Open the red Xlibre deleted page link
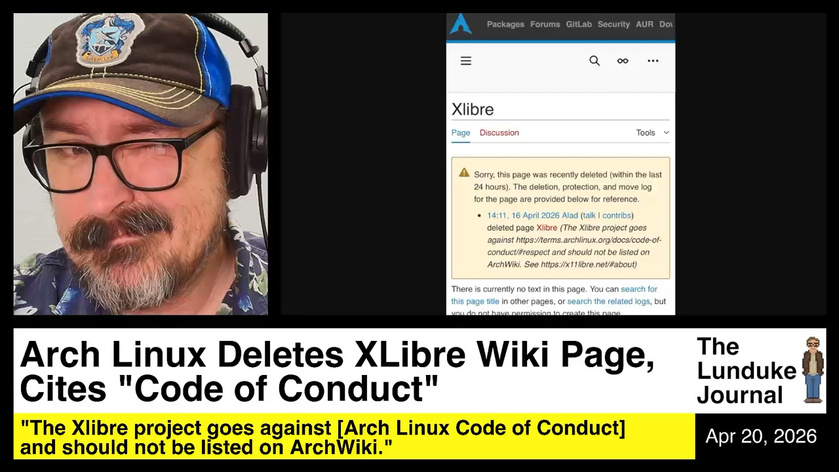 tap(547, 228)
